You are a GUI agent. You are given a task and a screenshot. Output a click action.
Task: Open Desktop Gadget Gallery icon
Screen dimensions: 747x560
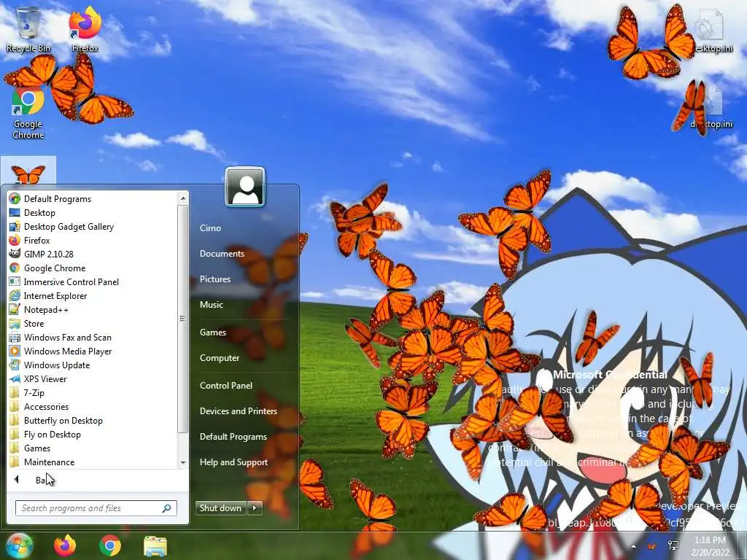pyautogui.click(x=15, y=226)
